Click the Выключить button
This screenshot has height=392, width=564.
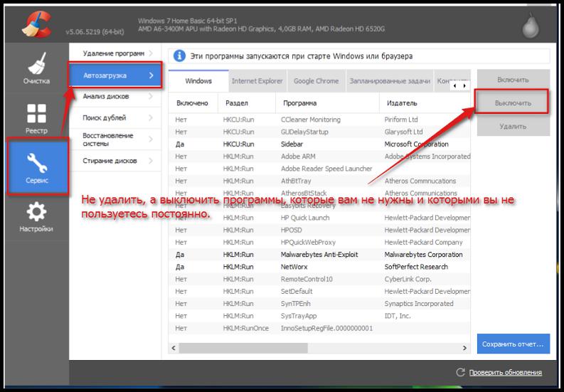click(513, 102)
